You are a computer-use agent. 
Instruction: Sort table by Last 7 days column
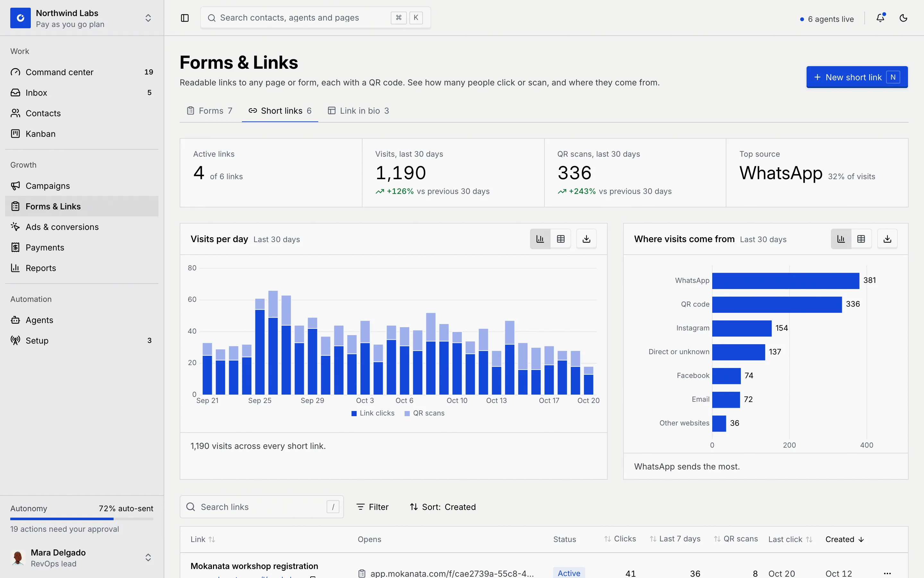click(x=675, y=539)
